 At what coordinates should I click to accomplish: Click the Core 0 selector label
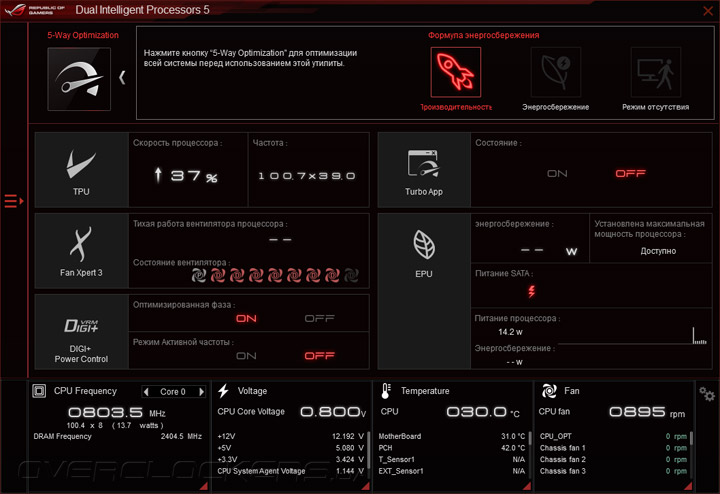tap(173, 392)
